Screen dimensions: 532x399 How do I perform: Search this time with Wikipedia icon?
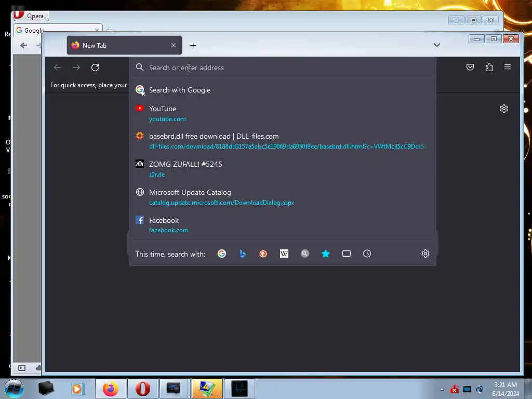point(284,254)
